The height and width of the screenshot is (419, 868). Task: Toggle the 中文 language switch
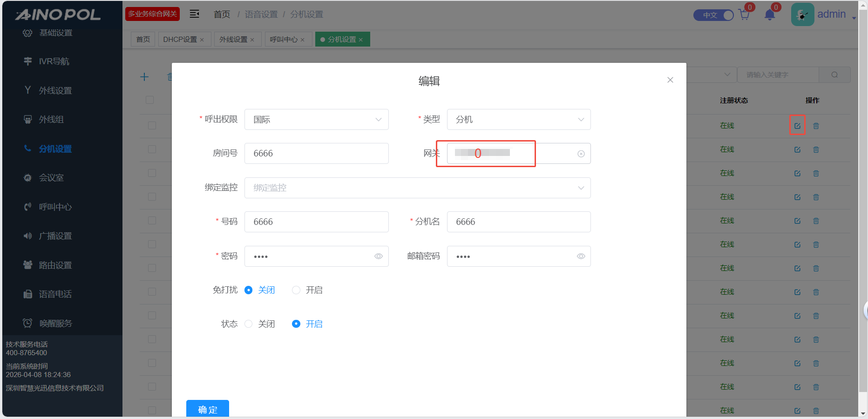point(713,15)
